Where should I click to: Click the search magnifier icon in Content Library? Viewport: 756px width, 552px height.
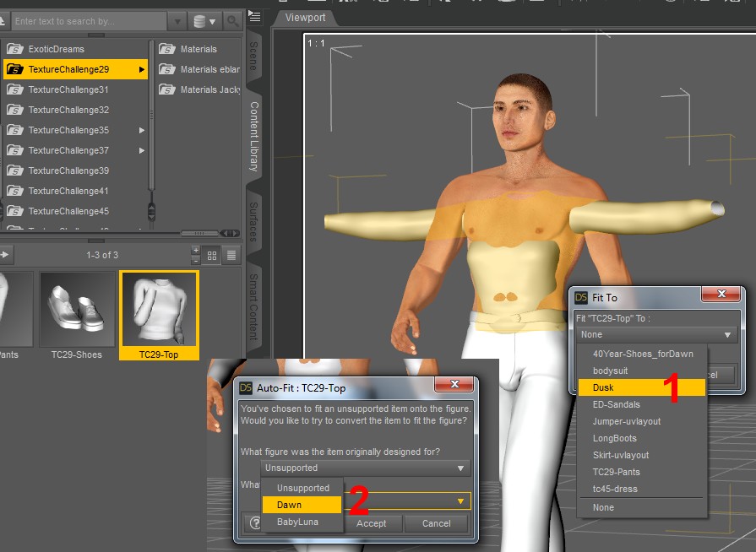click(233, 21)
